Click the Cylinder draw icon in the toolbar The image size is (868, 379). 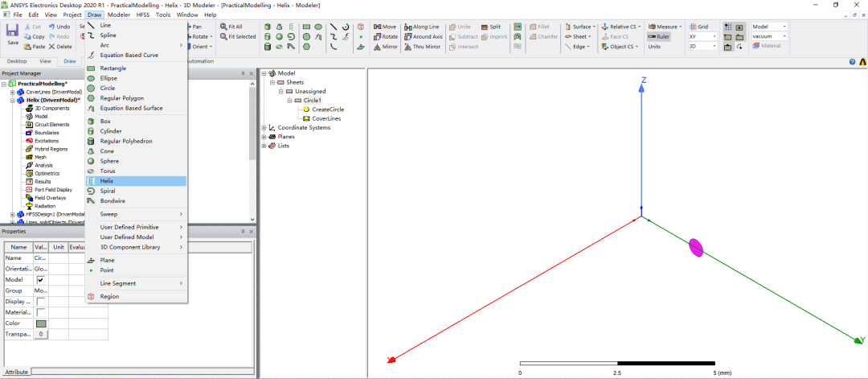click(268, 36)
